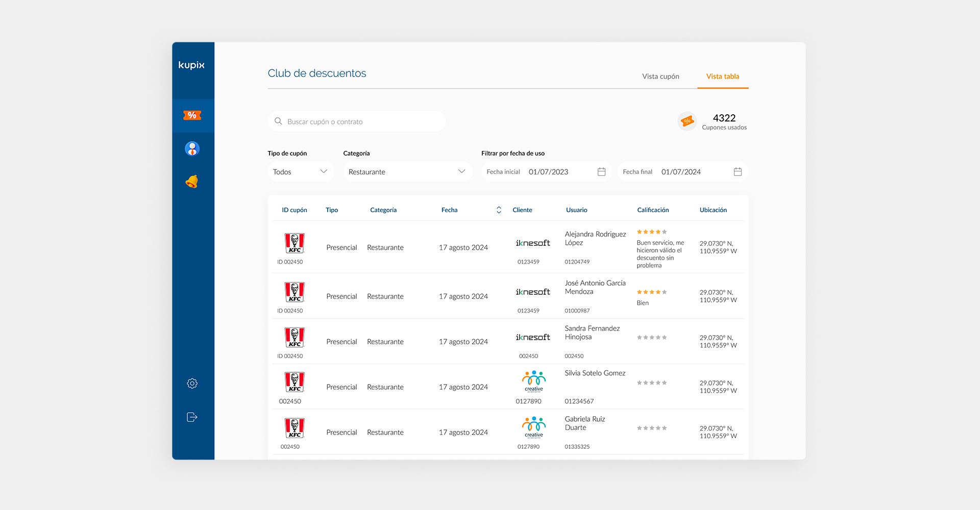The image size is (980, 510).
Task: Click the ID cupón column header
Action: coord(295,210)
